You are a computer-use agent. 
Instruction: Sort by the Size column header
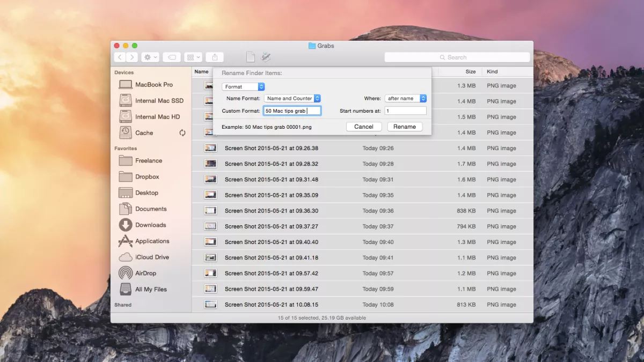click(x=471, y=71)
